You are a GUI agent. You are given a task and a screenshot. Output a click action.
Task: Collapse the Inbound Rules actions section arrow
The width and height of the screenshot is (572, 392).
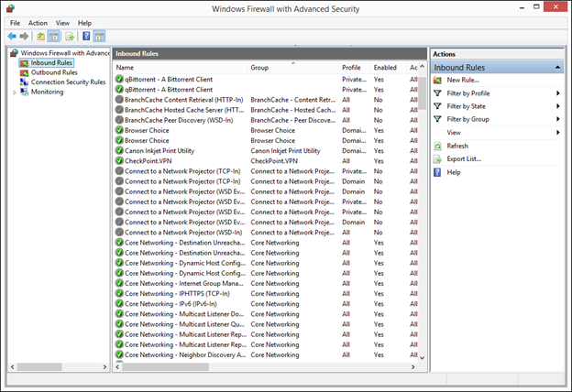click(557, 67)
